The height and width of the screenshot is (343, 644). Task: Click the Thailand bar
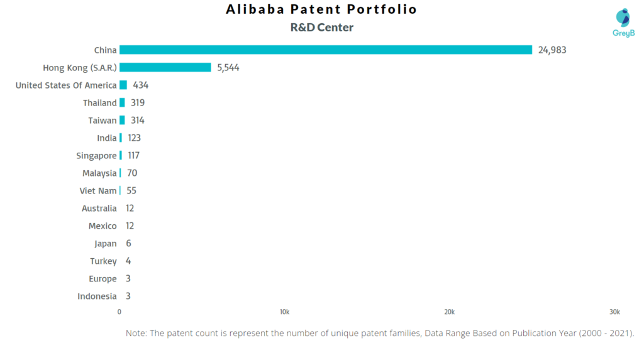coord(122,102)
